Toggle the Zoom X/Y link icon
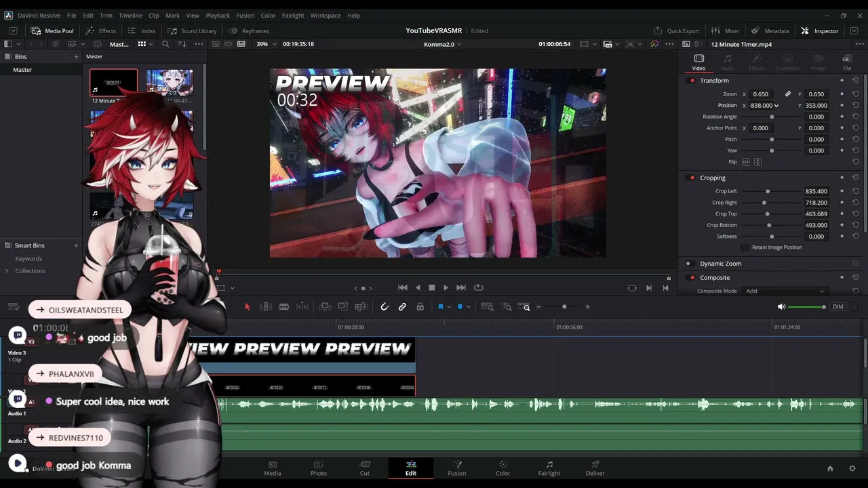 pos(788,94)
